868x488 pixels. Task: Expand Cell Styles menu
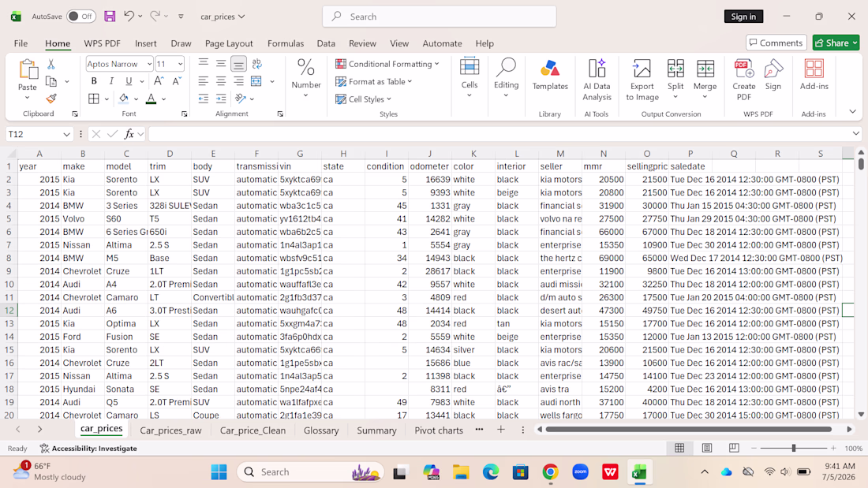click(x=363, y=99)
